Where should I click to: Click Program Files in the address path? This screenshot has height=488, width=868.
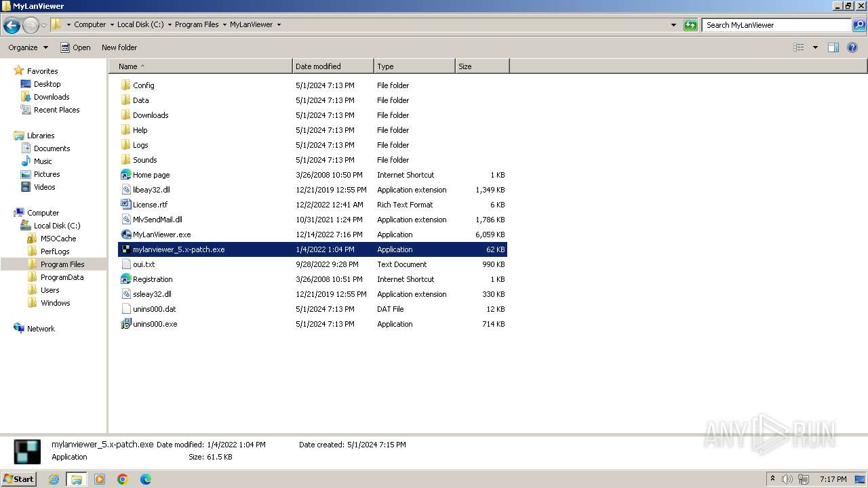(197, 24)
